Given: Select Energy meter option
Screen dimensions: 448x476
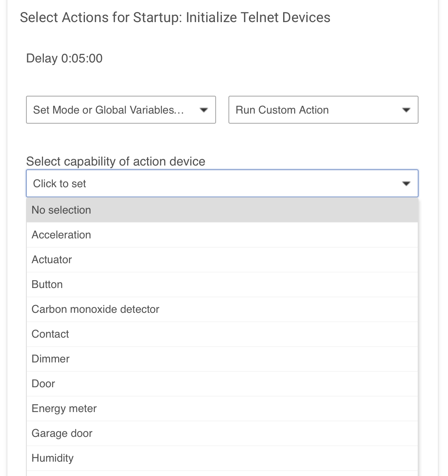Looking at the screenshot, I should pos(222,409).
